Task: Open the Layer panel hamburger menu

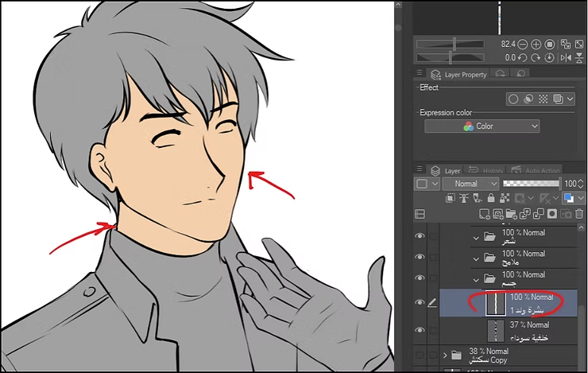Action: tap(420, 169)
